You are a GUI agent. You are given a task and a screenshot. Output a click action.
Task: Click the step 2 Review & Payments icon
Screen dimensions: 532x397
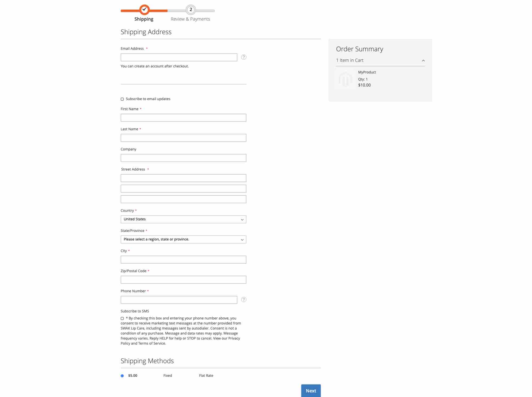point(189,9)
